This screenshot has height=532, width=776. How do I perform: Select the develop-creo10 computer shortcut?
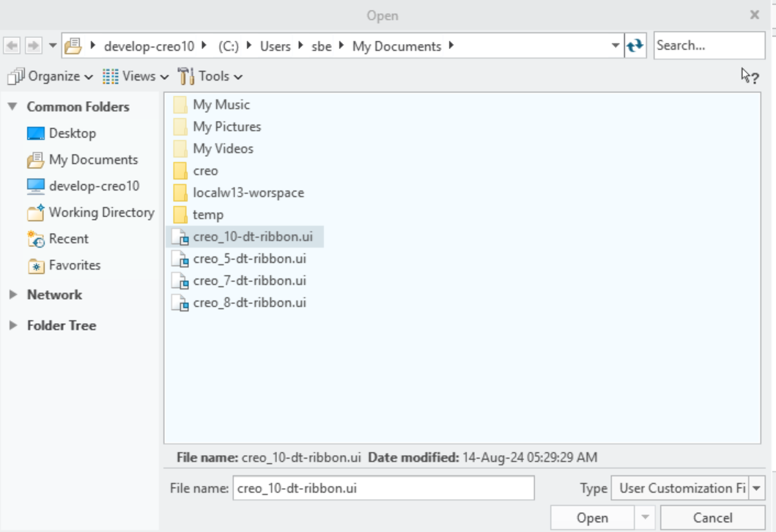[93, 186]
